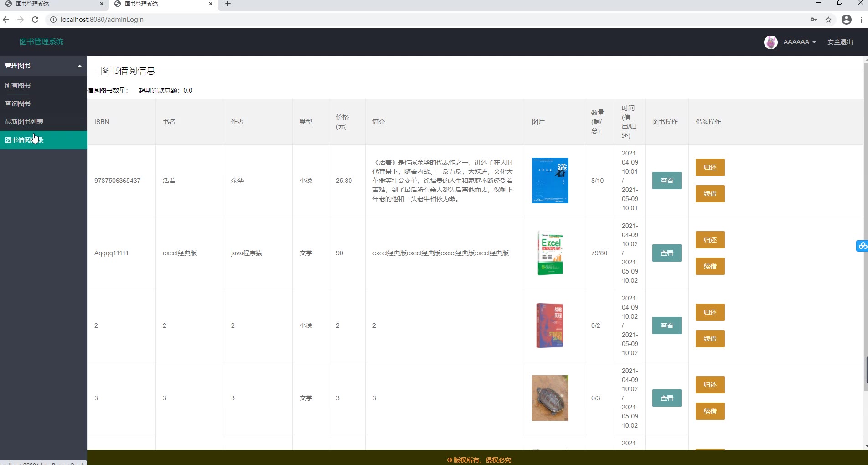Image resolution: width=868 pixels, height=465 pixels.
Task: Open the Chrome profile account icon
Action: pos(847,20)
